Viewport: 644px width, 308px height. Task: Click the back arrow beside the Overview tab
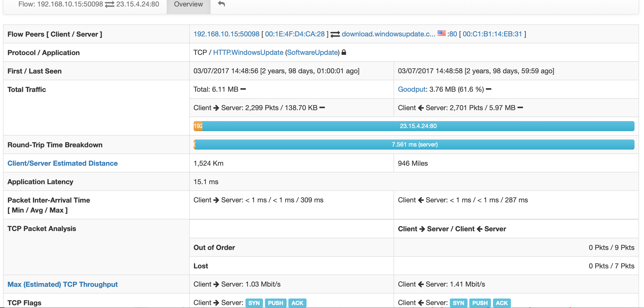[x=221, y=4]
